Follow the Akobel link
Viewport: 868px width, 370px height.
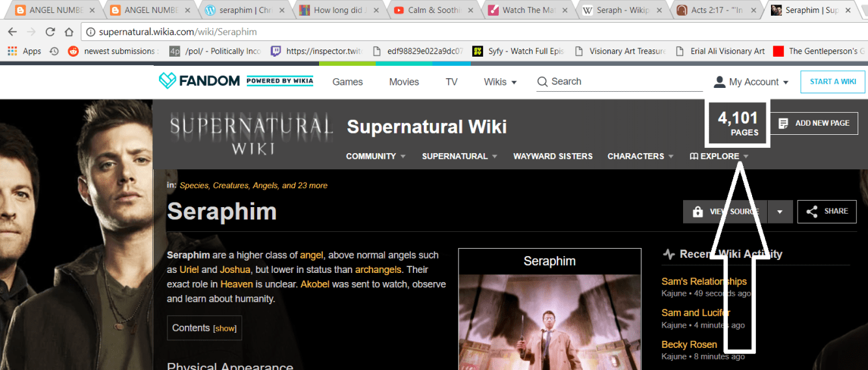pos(316,284)
